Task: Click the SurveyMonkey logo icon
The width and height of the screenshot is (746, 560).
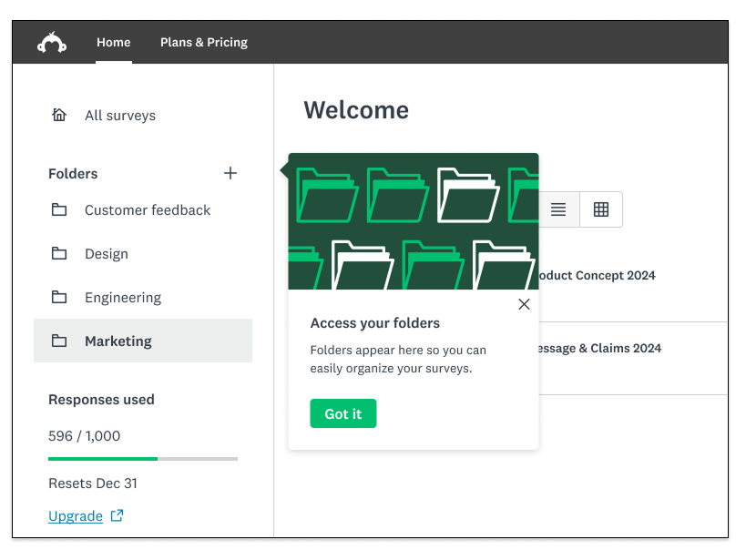Action: tap(52, 43)
